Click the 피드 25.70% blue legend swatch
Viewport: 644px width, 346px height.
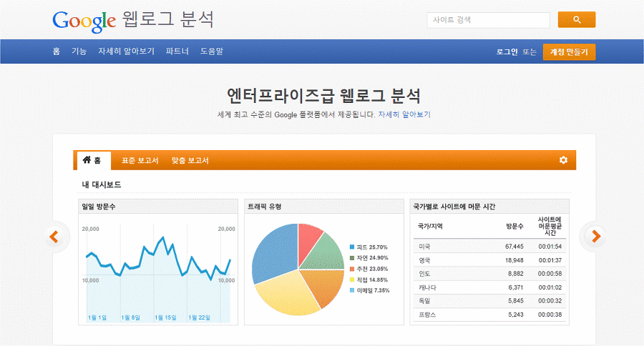pos(352,247)
